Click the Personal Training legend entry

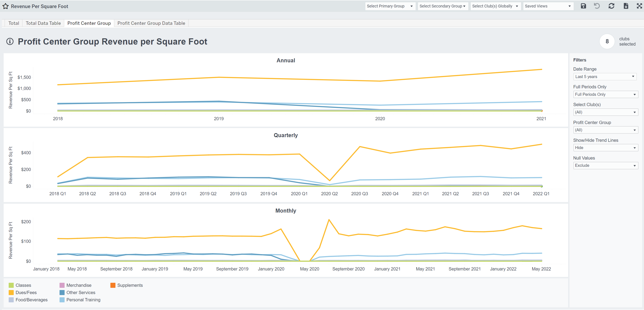[x=83, y=300]
